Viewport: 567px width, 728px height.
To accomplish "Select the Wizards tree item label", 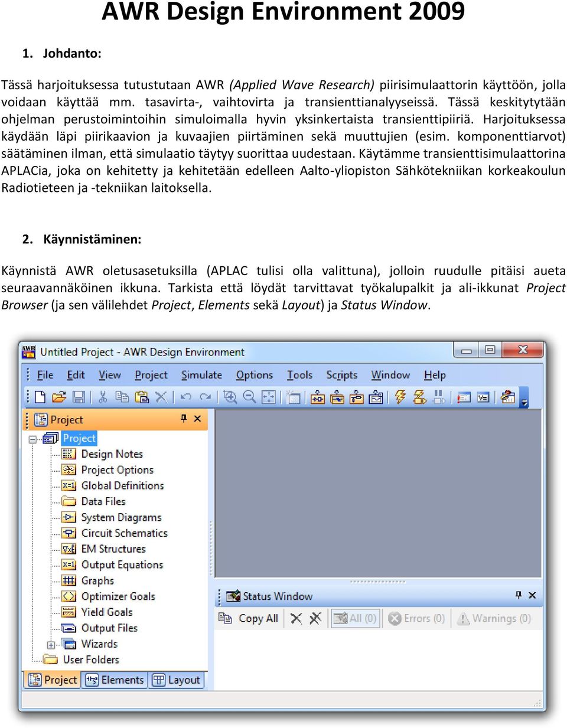I will coord(99,644).
